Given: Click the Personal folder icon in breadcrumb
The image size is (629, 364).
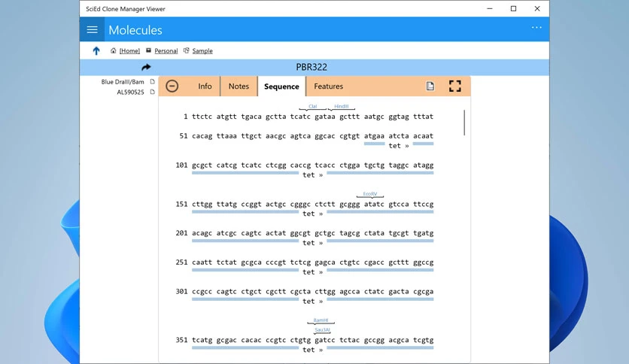Looking at the screenshot, I should pos(148,50).
